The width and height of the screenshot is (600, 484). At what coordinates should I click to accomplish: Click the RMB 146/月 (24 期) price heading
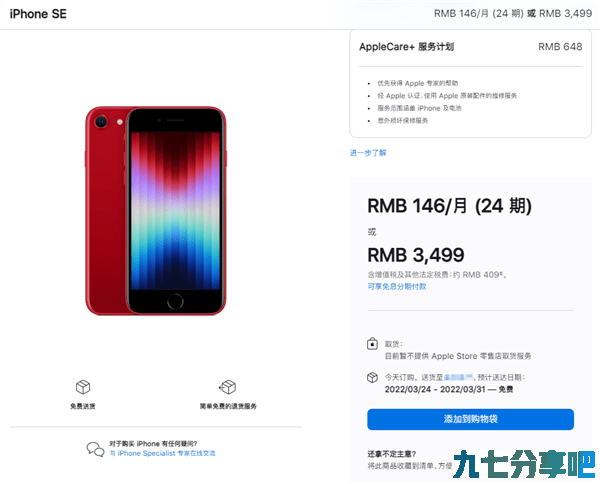pyautogui.click(x=450, y=206)
